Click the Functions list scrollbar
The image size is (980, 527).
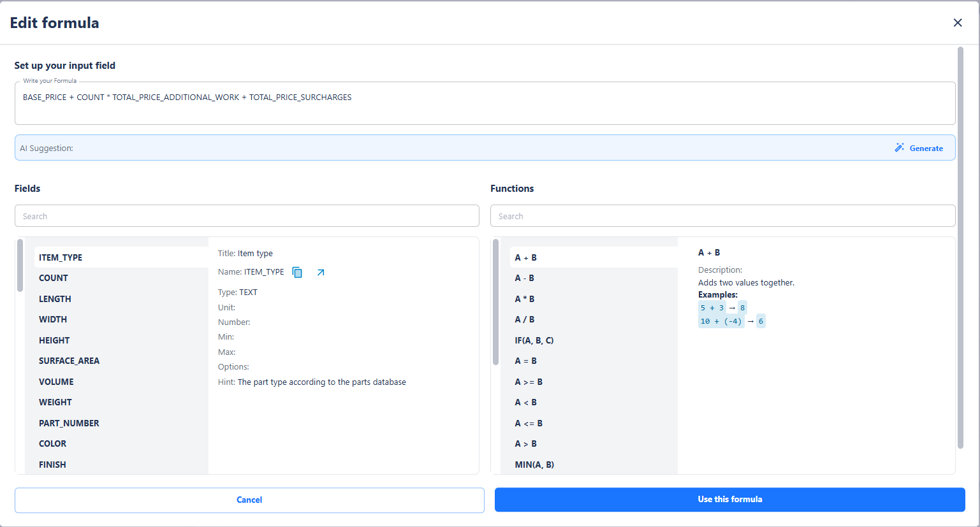pos(495,303)
